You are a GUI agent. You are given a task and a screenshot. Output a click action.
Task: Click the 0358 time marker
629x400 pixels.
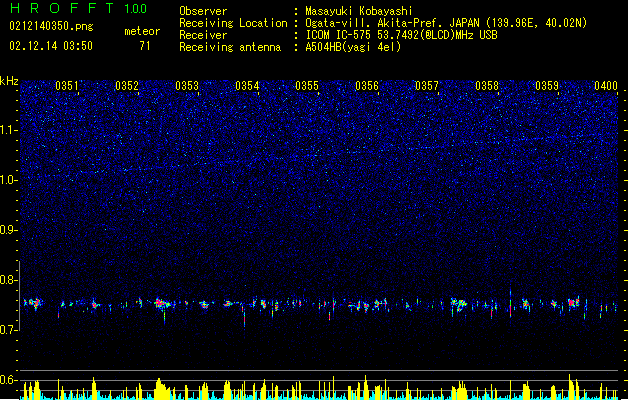tap(487, 86)
